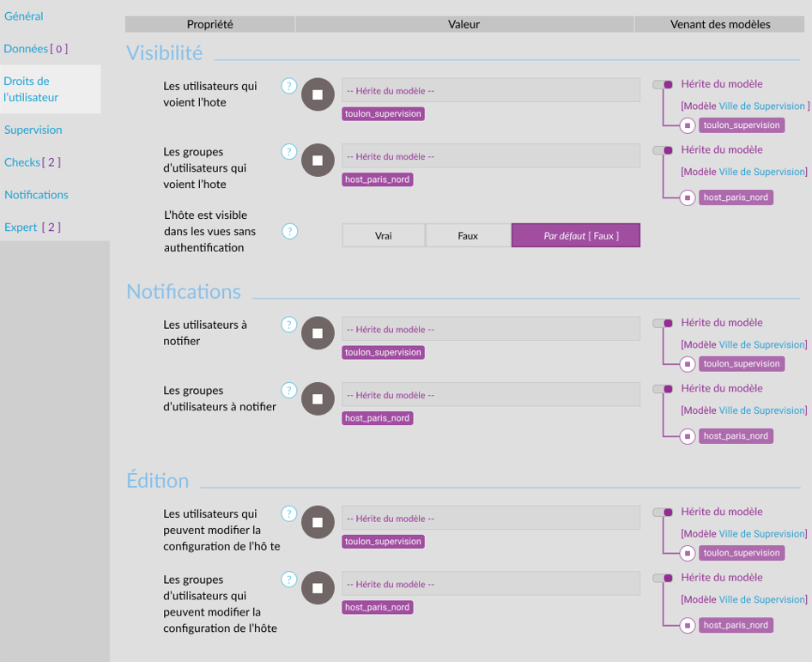Click the 'Valeur' column header
Viewport: 812px width, 662px height.
coord(464,24)
